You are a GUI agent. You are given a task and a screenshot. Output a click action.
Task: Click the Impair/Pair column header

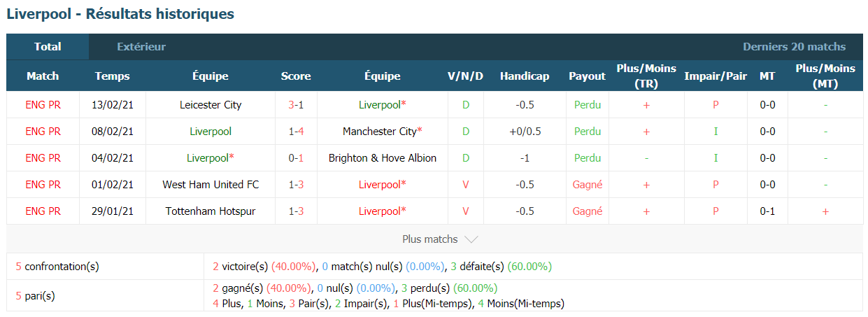click(716, 76)
